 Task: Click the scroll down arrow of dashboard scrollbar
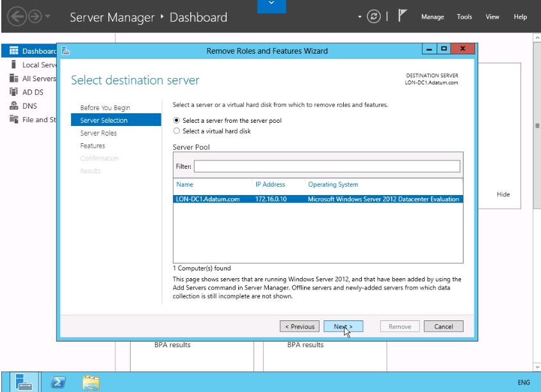(x=537, y=367)
